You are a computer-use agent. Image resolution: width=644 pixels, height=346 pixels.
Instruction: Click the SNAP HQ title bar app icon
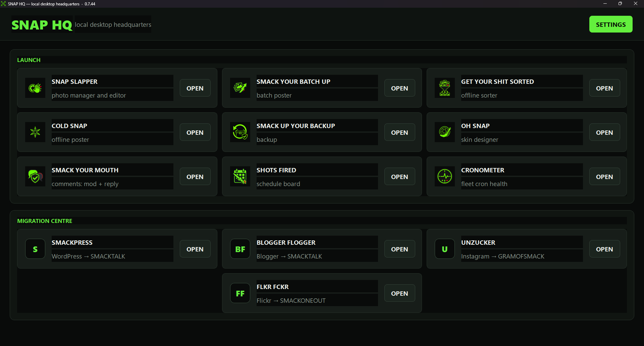(x=3, y=4)
